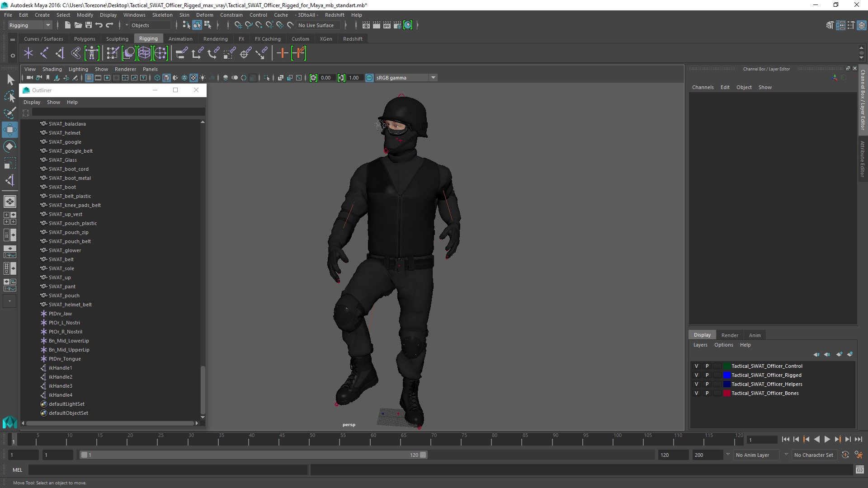
Task: Click the Paint Selection tool
Action: point(9,113)
